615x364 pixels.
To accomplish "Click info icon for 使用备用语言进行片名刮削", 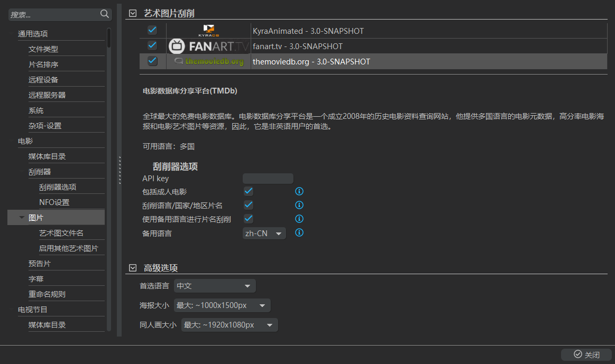I will [x=299, y=219].
